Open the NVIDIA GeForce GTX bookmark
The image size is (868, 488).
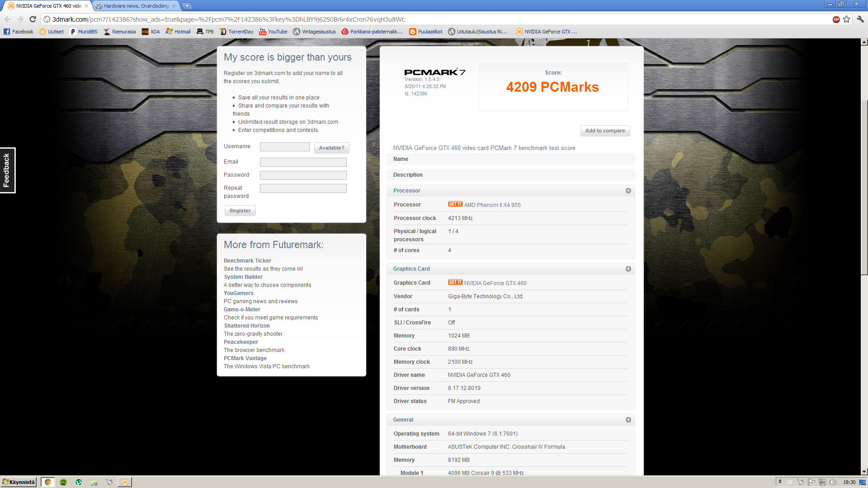tap(547, 32)
